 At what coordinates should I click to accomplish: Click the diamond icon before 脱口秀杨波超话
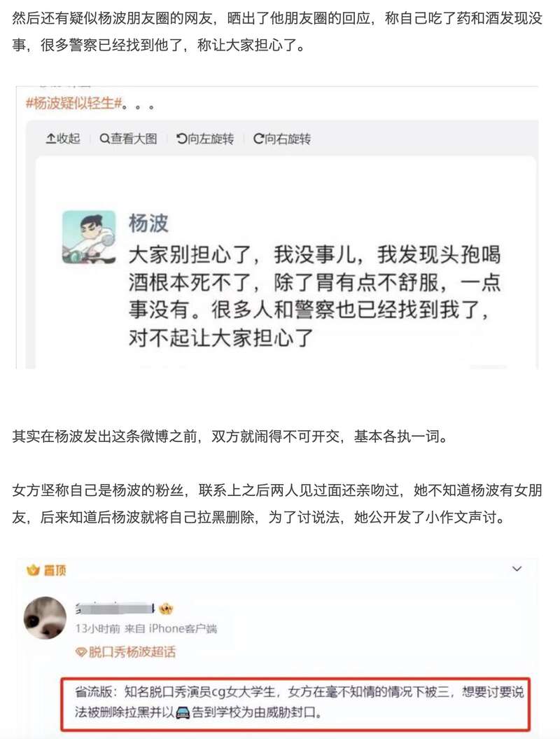81,652
